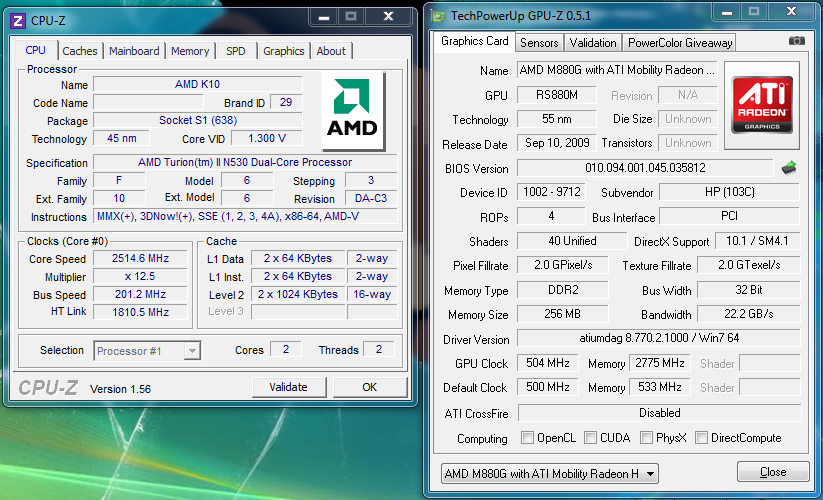Click the Memory clock 2775 MHz field
Image resolution: width=823 pixels, height=500 pixels.
click(660, 363)
